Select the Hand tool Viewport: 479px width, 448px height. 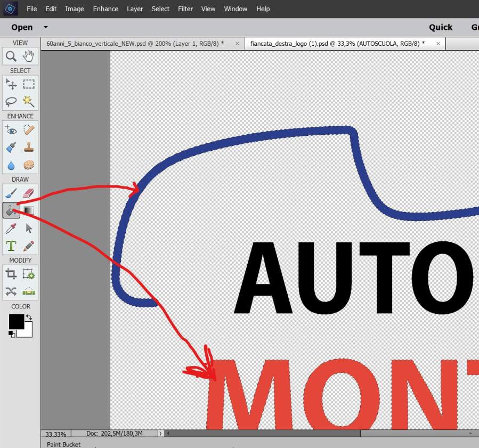[x=29, y=56]
